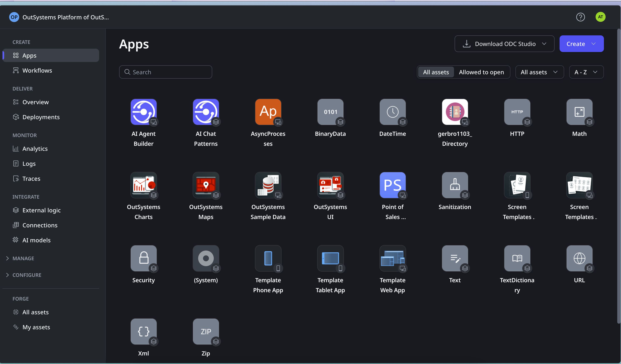Viewport: 621px width, 364px height.
Task: Select the All assets filter toggle
Action: pyautogui.click(x=436, y=72)
